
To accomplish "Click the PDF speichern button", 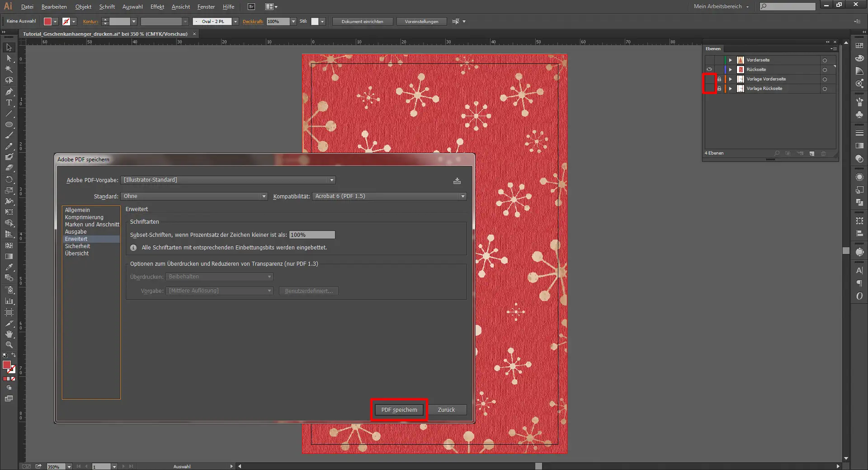I will tap(399, 410).
